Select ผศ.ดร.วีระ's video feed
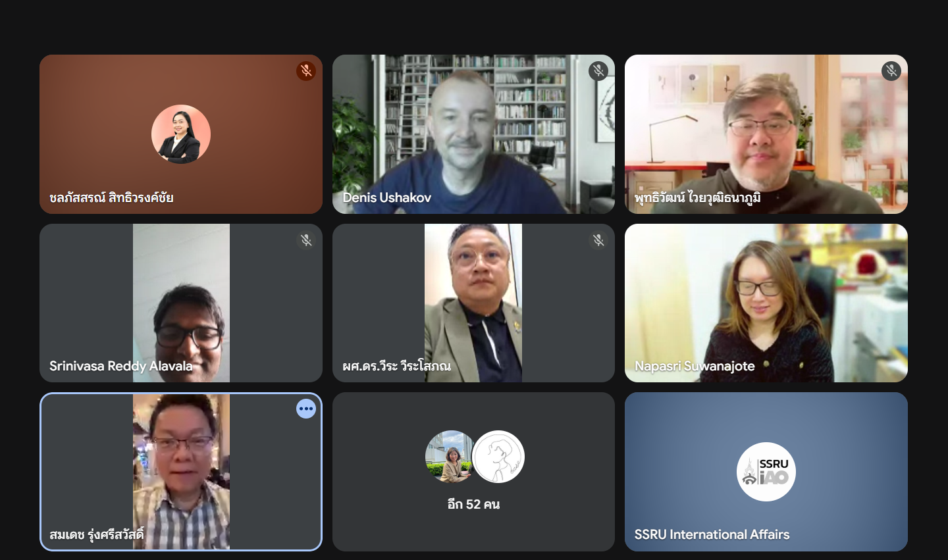This screenshot has height=560, width=948. [x=473, y=303]
